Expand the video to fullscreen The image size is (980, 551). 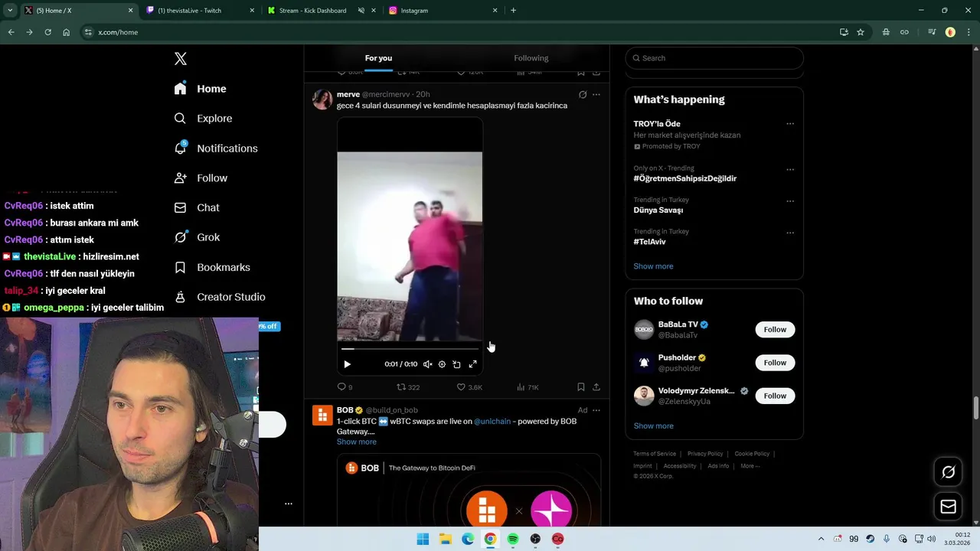pos(472,364)
